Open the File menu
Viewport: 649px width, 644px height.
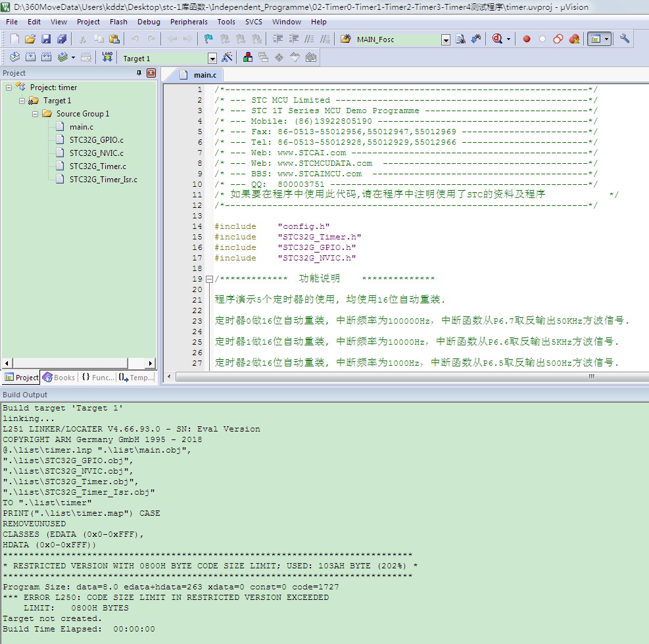[12, 22]
